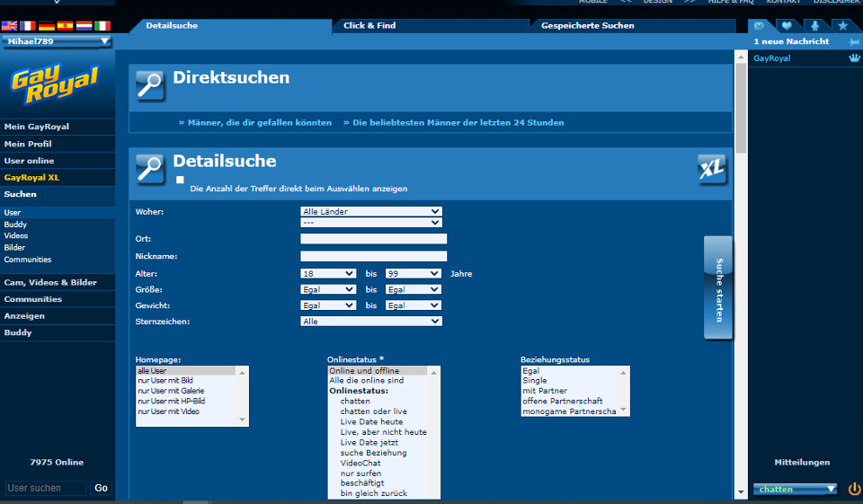863x504 pixels.
Task: Open the star icon tab
Action: coord(842,26)
